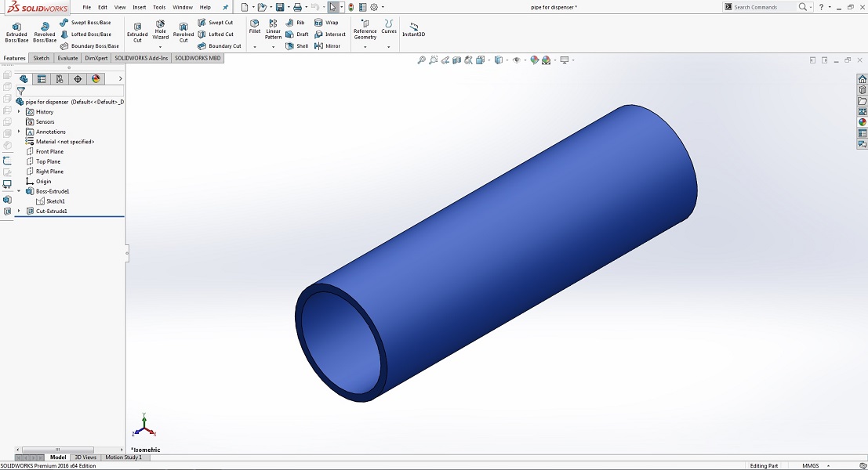Click the Rebuild traffic light icon
This screenshot has height=470, width=868.
click(x=351, y=7)
